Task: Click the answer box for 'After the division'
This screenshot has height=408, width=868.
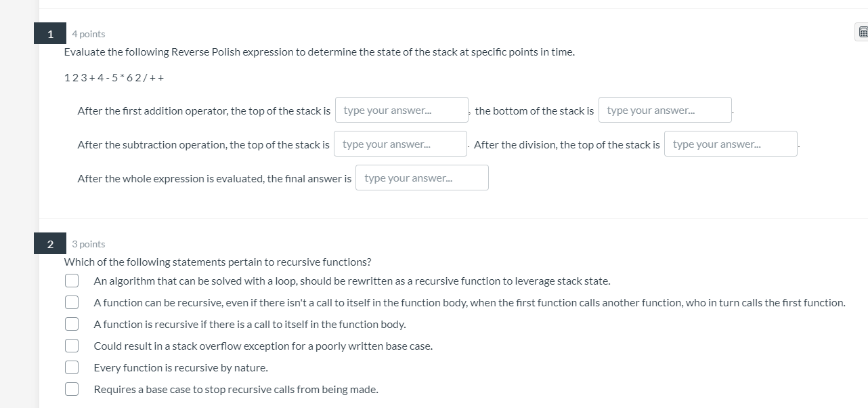Action: [731, 144]
